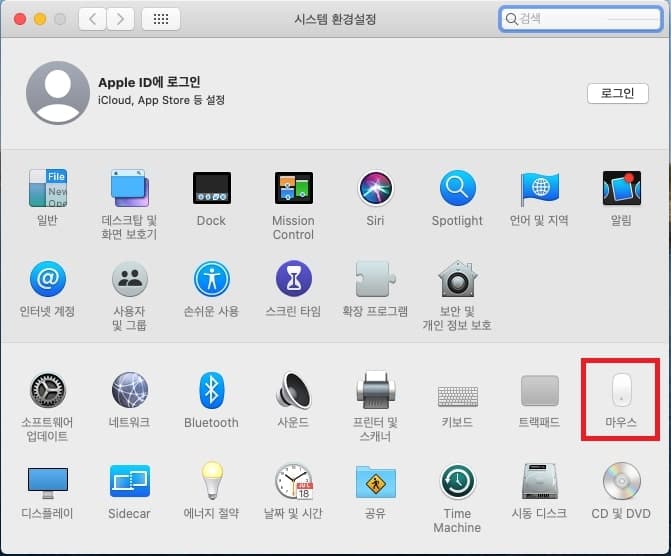Click the 로그인 button

[x=617, y=93]
